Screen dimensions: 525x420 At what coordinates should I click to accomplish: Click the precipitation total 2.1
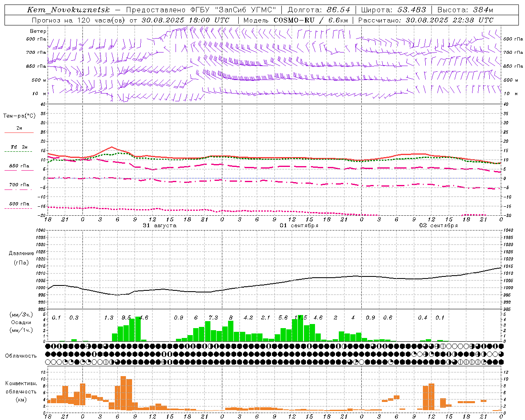[266, 318]
